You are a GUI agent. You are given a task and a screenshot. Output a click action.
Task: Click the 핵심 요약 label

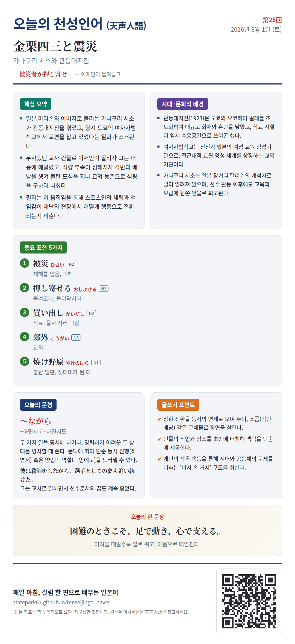[36, 104]
